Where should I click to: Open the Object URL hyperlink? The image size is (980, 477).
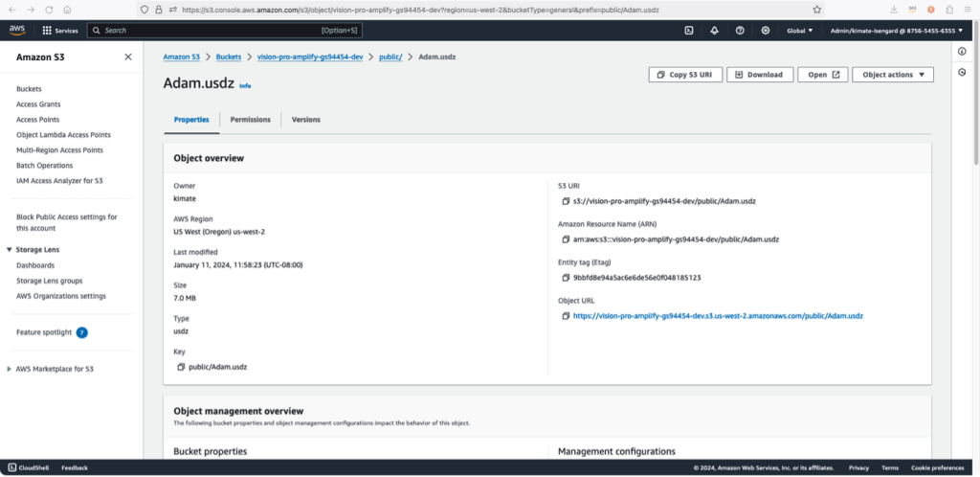pyautogui.click(x=718, y=316)
